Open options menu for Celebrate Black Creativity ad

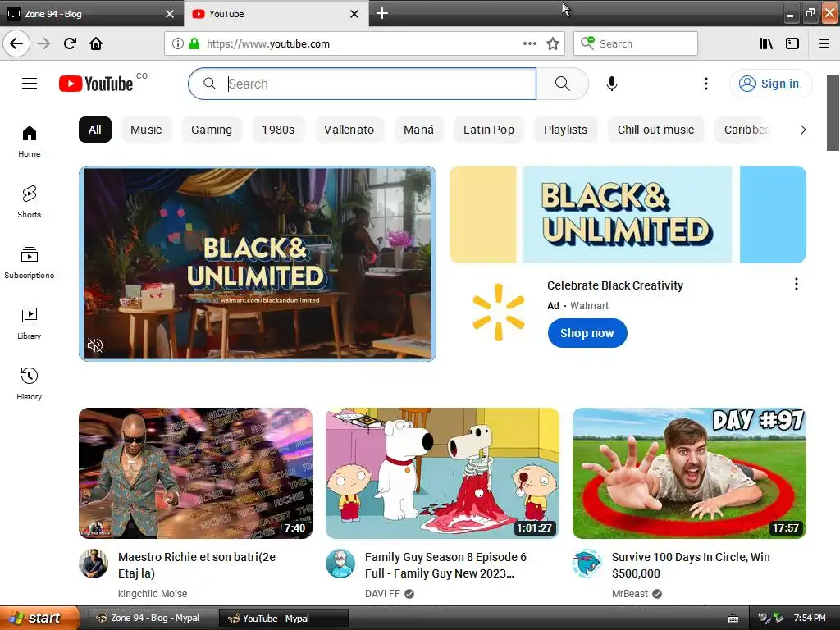(796, 284)
